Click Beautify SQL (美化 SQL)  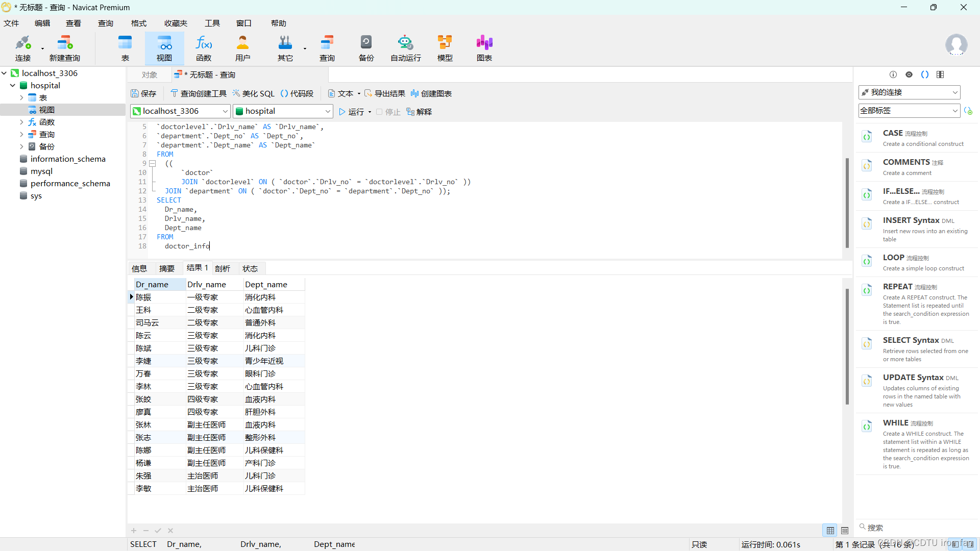[254, 93]
